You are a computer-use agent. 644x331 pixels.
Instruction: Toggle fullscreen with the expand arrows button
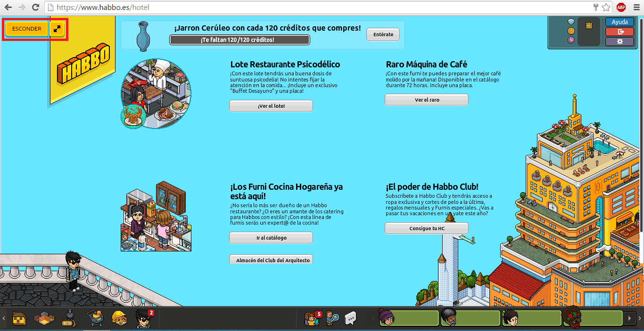pos(57,29)
